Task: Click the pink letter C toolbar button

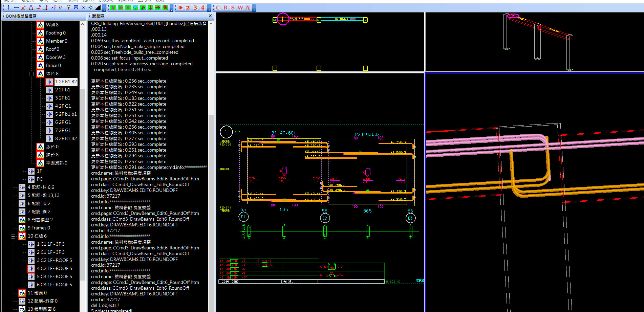Action: [218, 7]
